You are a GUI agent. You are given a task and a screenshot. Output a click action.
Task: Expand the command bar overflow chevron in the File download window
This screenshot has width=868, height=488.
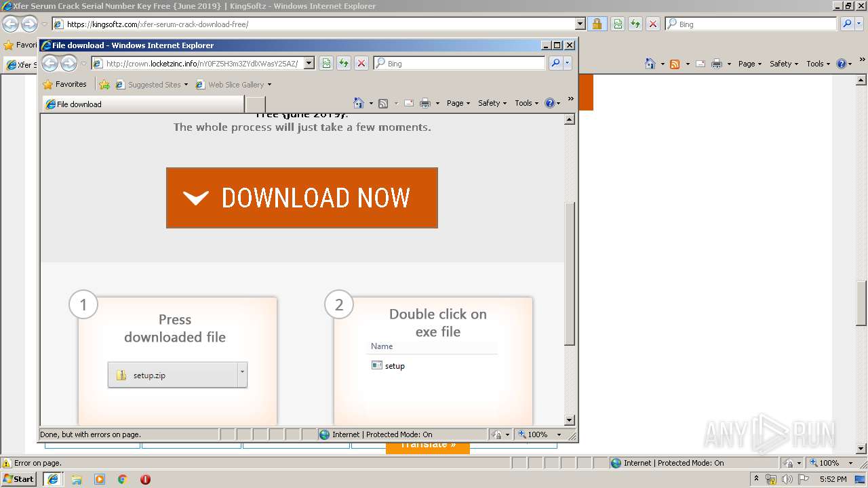[x=570, y=99]
